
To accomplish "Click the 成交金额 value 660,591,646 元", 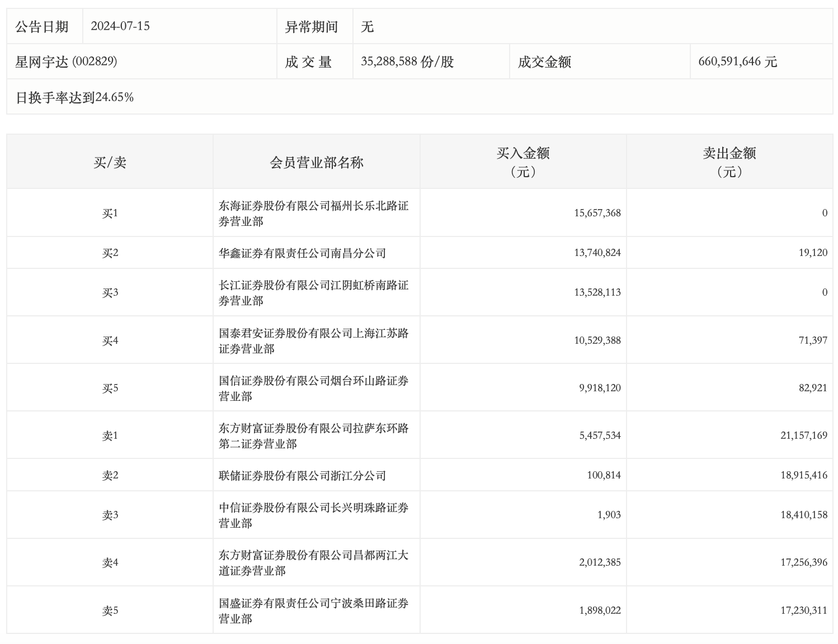I will (x=738, y=61).
